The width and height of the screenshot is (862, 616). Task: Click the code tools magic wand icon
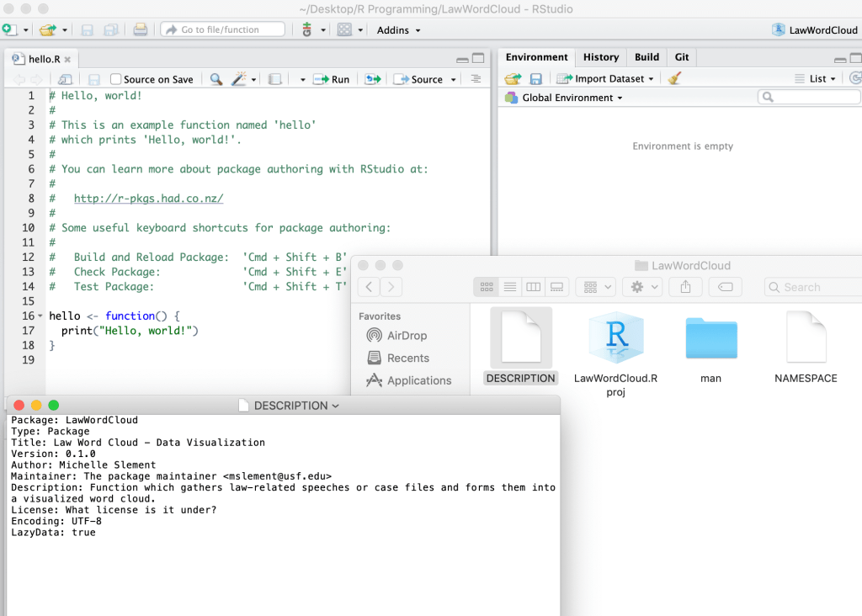[x=239, y=79]
